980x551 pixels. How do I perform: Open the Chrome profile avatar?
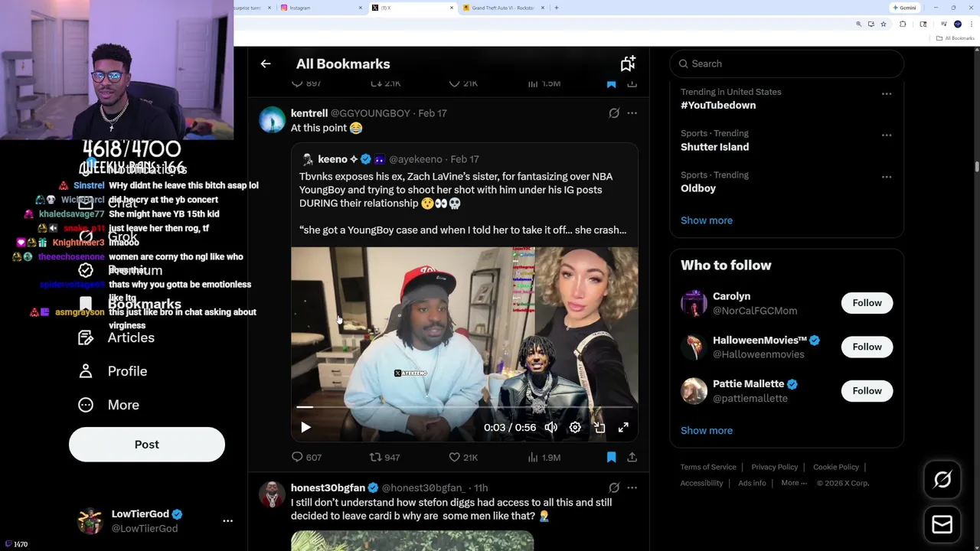[958, 24]
